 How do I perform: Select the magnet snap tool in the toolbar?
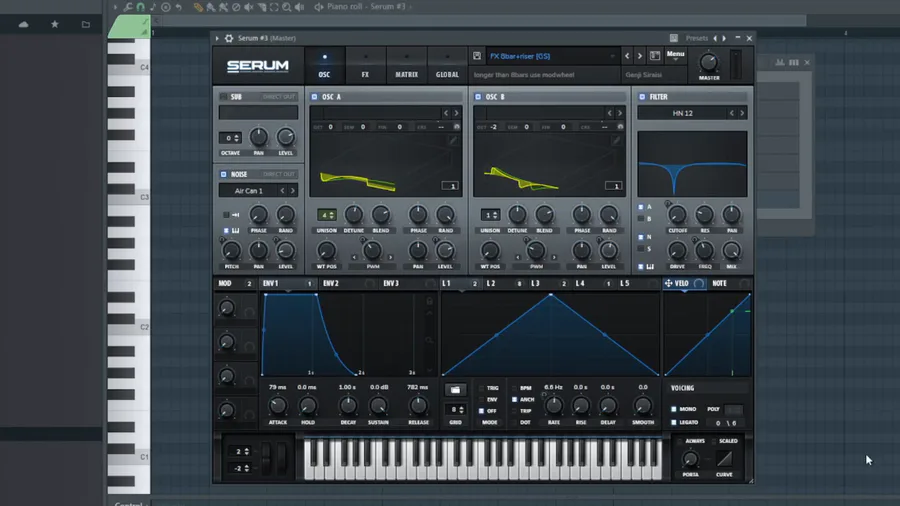pos(141,7)
